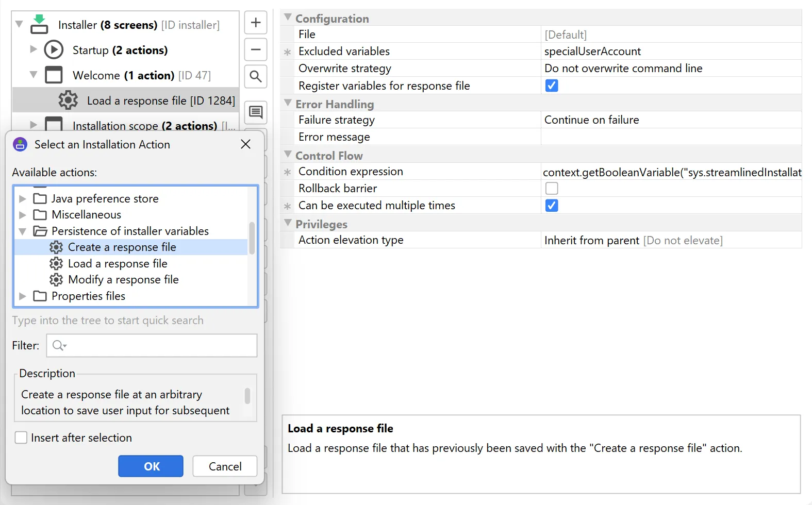Collapse Persistence of installer variables category

point(22,231)
